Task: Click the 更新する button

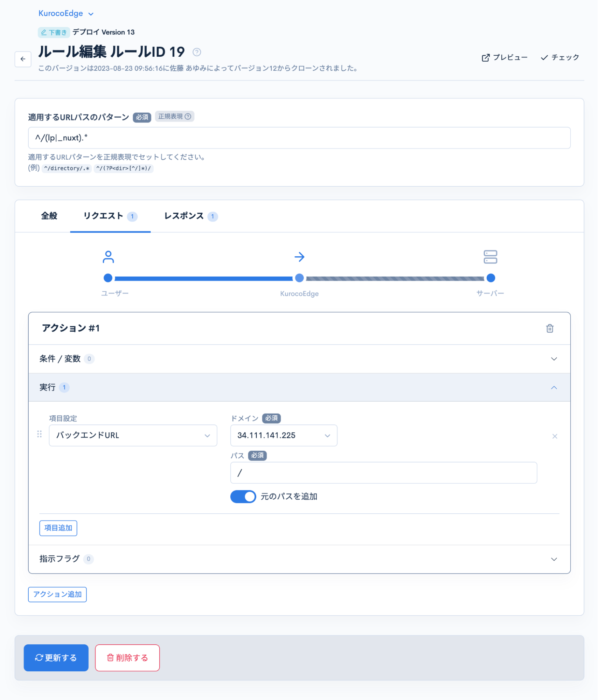Action: click(56, 658)
